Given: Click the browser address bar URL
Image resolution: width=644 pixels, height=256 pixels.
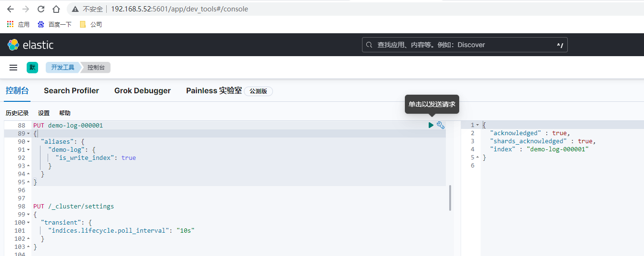Looking at the screenshot, I should click(x=180, y=9).
